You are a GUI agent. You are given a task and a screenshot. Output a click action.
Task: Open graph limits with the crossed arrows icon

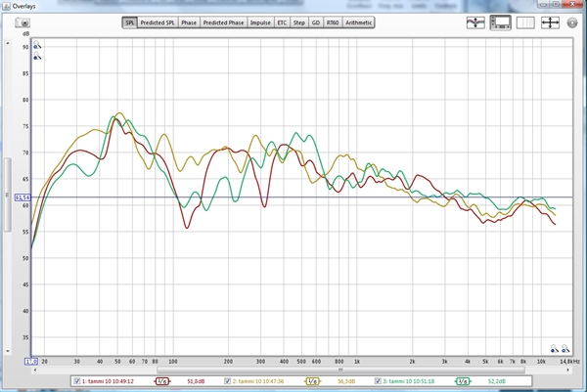(550, 22)
